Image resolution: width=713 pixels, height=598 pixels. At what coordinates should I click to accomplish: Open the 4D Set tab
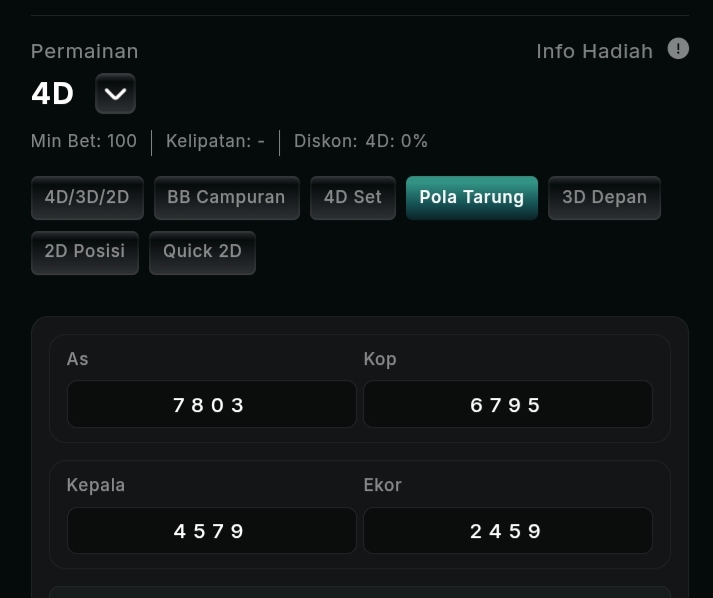click(x=353, y=197)
